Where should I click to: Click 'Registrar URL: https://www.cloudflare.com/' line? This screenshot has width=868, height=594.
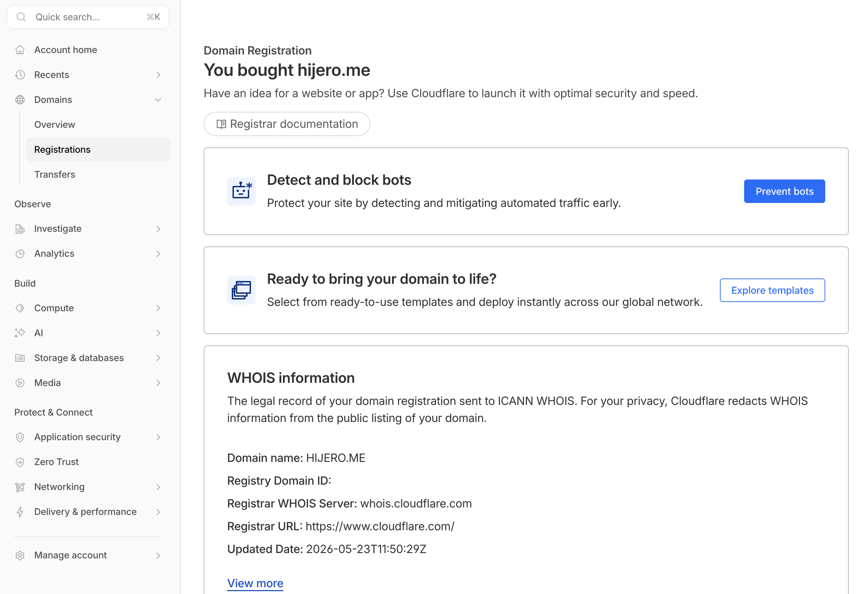click(x=341, y=526)
